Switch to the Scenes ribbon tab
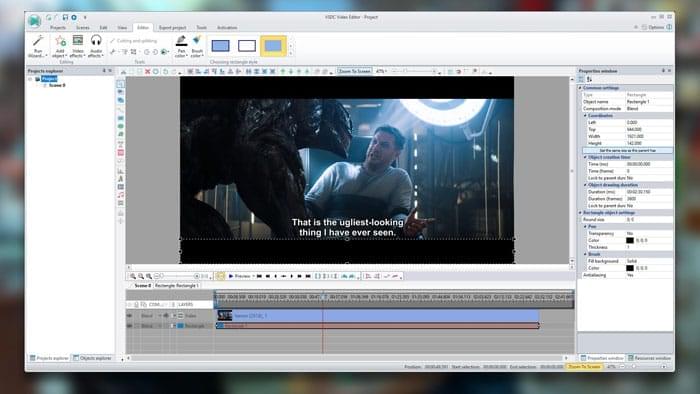Image resolution: width=700 pixels, height=394 pixels. pyautogui.click(x=83, y=28)
